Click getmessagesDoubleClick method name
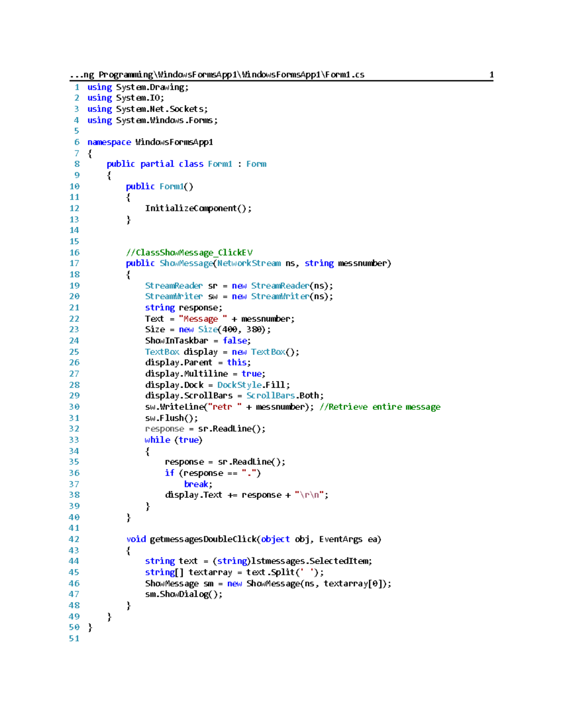 (x=203, y=540)
